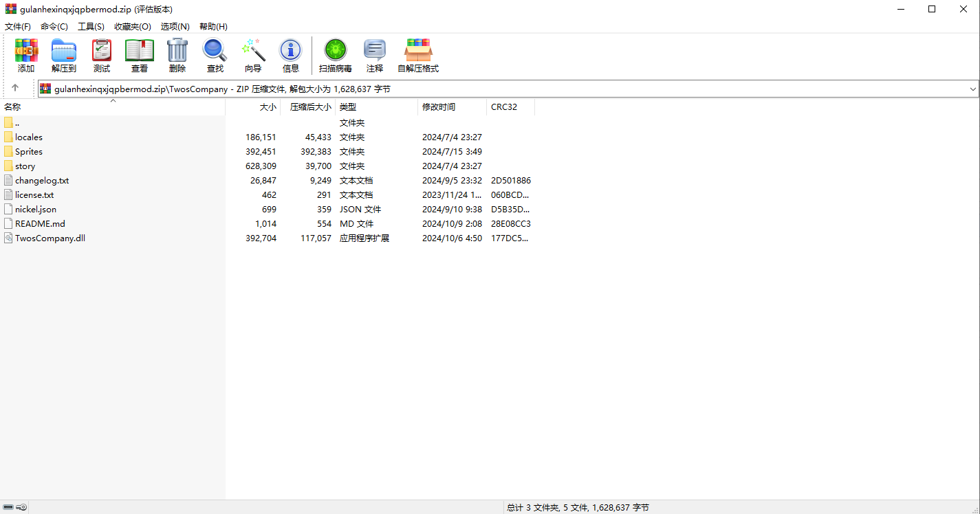The height and width of the screenshot is (514, 980).
Task: Expand the address bar path dropdown
Action: [x=973, y=89]
